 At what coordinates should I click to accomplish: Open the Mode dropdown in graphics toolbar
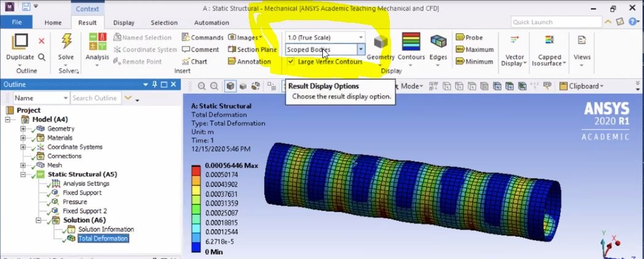(x=412, y=86)
